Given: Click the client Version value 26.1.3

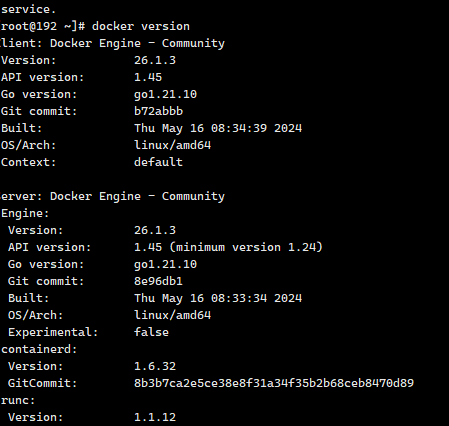Looking at the screenshot, I should 155,60.
